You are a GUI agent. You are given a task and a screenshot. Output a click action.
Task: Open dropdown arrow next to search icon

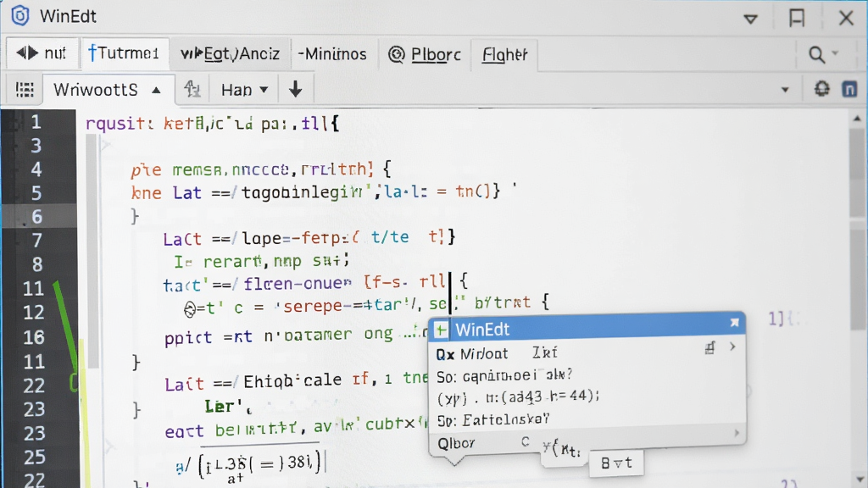pos(835,53)
